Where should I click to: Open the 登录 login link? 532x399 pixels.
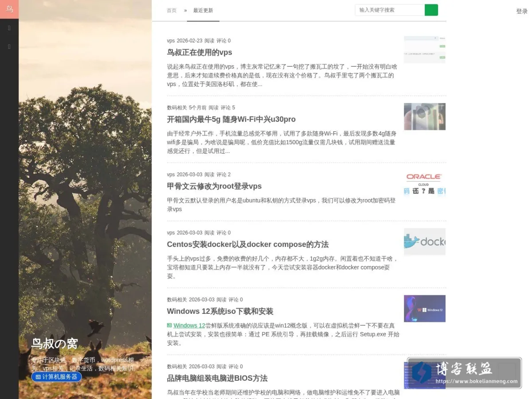click(x=522, y=12)
